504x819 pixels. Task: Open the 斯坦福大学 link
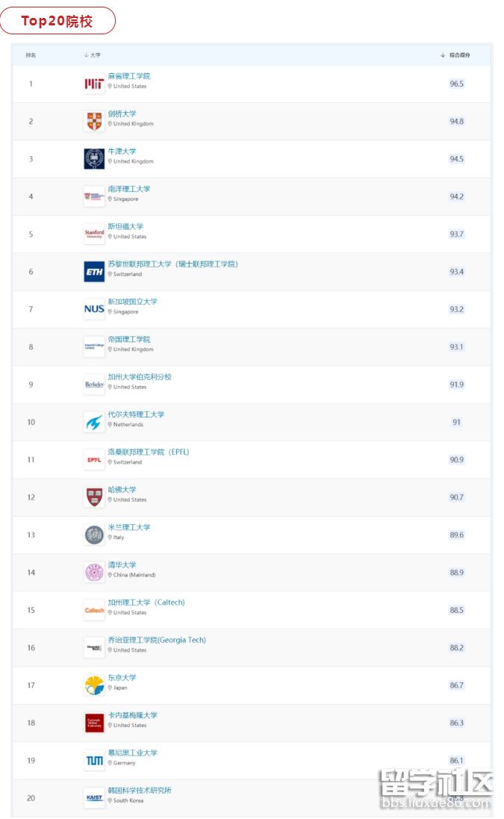(125, 226)
